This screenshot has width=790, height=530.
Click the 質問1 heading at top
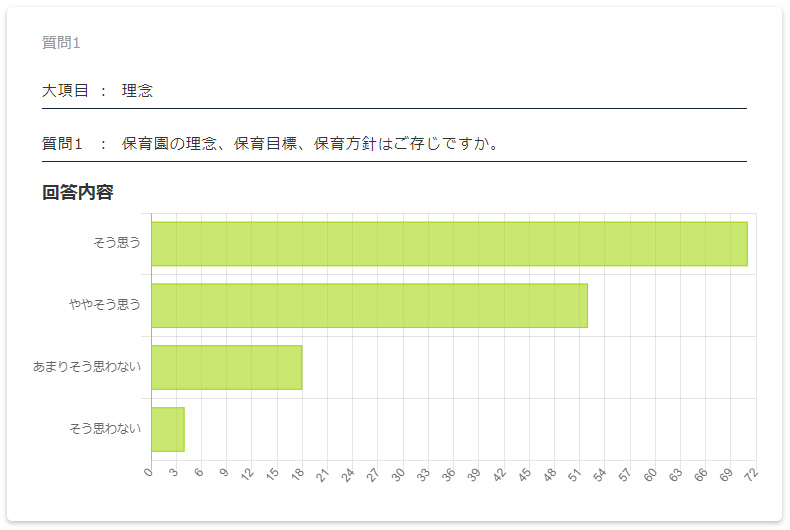61,42
